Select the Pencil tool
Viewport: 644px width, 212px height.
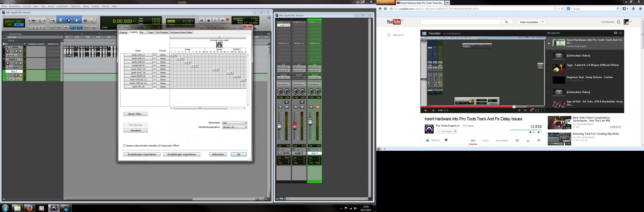coord(93,20)
